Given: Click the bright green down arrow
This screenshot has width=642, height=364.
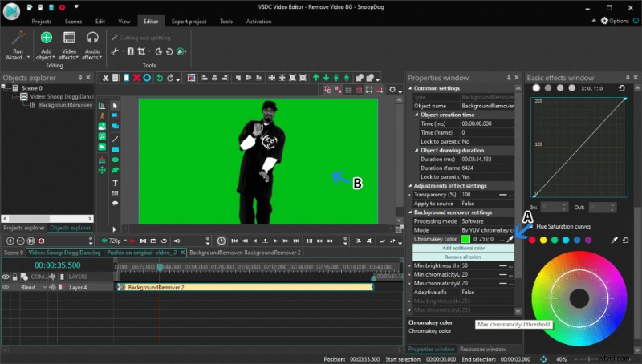Looking at the screenshot, I should [326, 78].
